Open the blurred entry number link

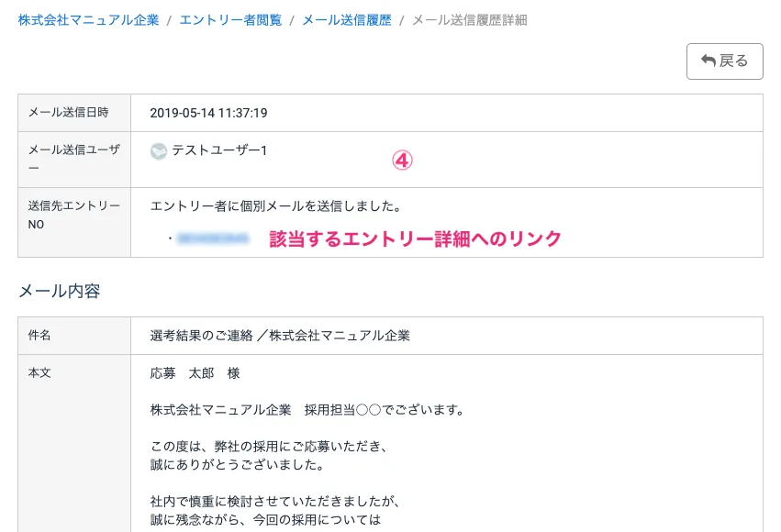click(212, 238)
